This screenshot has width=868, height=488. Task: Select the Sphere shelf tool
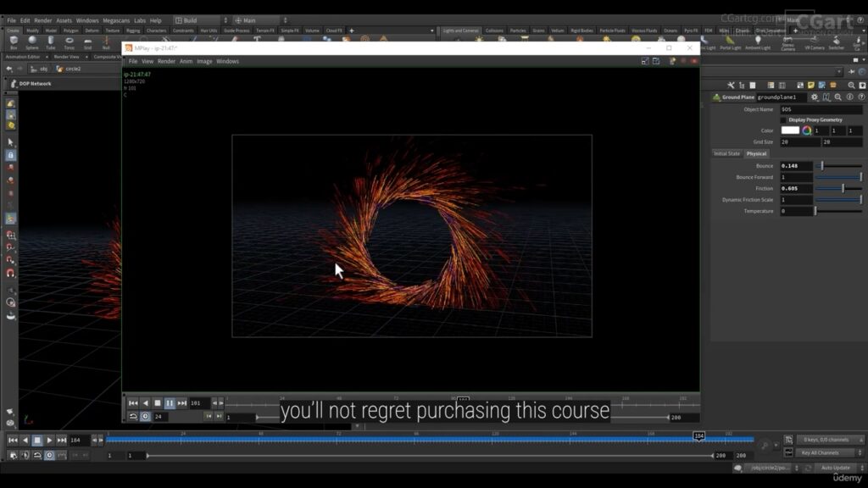[x=32, y=42]
